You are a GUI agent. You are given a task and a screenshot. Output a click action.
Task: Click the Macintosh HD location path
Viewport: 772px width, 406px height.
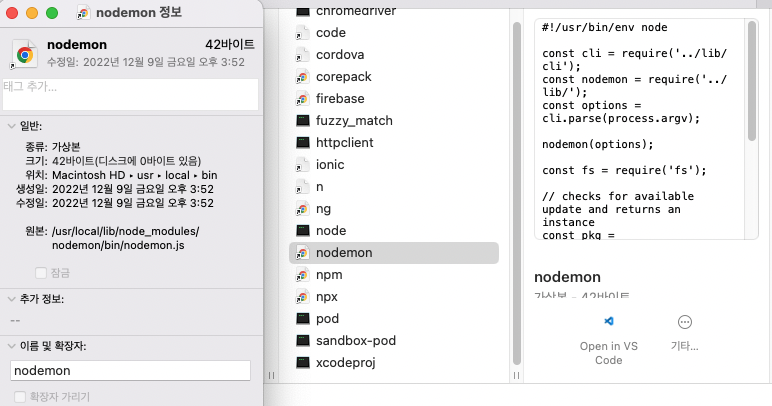click(x=134, y=175)
